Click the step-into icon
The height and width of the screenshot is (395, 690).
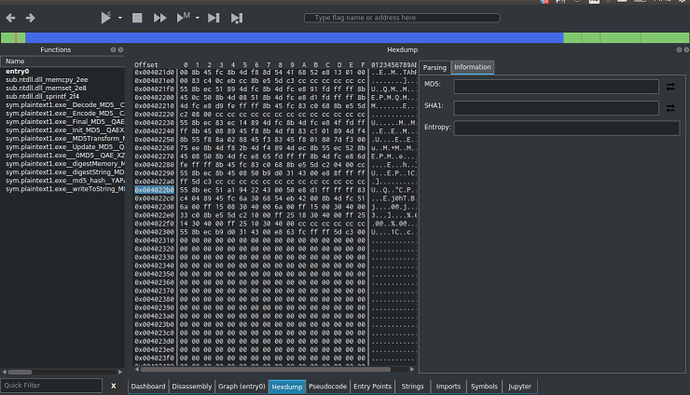point(214,18)
